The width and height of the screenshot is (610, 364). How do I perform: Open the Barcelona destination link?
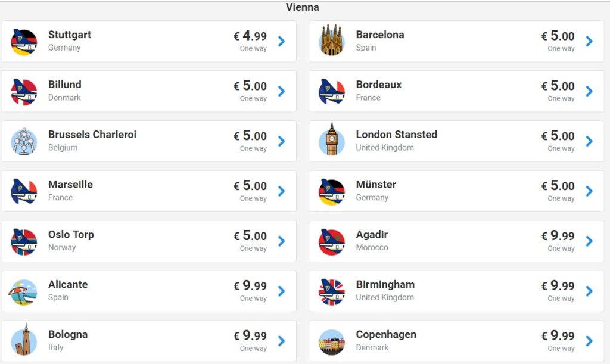click(380, 35)
